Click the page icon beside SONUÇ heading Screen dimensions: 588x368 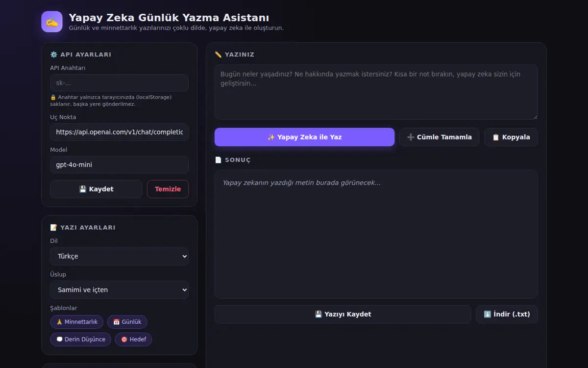219,160
